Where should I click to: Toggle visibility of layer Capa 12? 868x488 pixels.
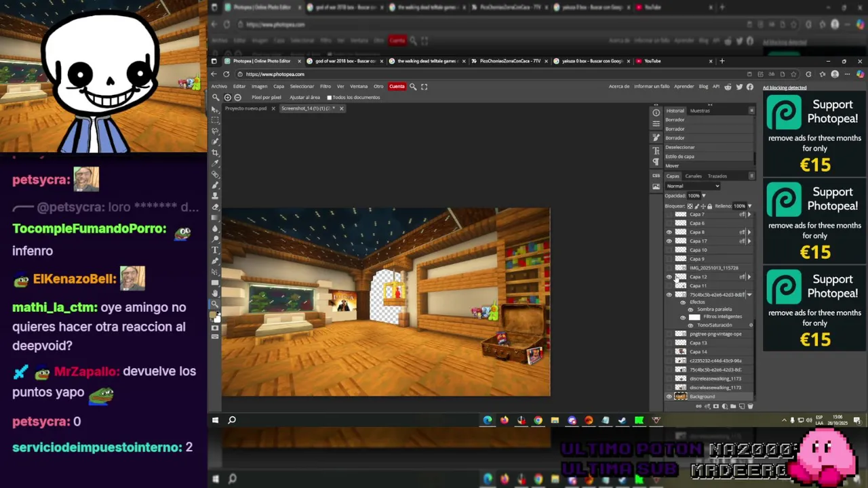pos(669,277)
